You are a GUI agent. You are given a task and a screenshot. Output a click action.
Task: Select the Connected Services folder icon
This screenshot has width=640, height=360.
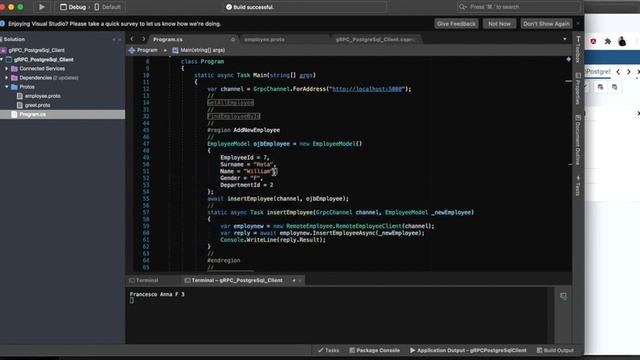click(14, 69)
